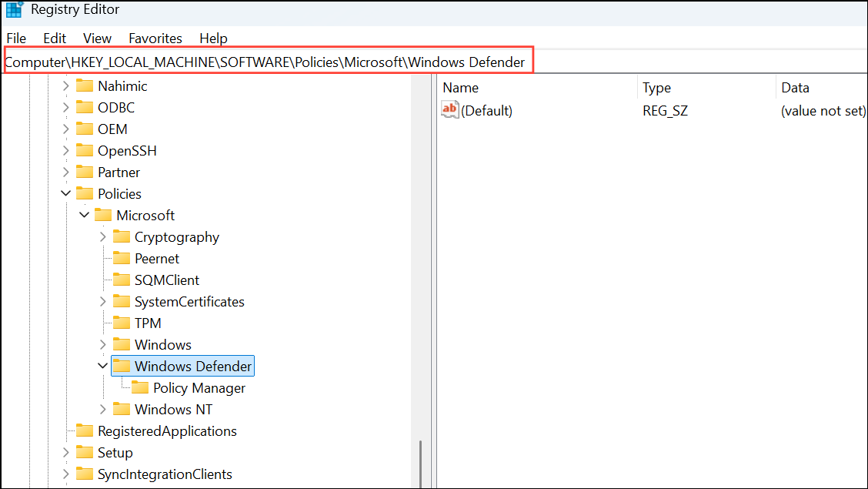Open the View menu

97,38
